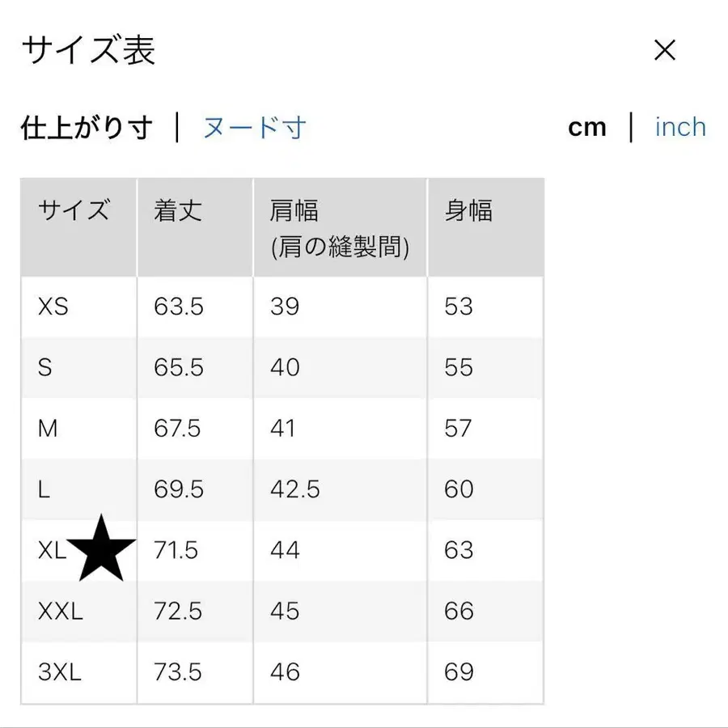Screen dimensions: 728x728
Task: Click the 身幅 body width column header
Action: (468, 210)
